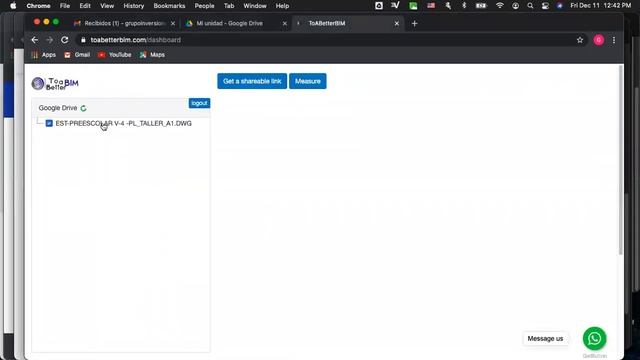Open input source flag menu
The image size is (640, 360).
[431, 6]
